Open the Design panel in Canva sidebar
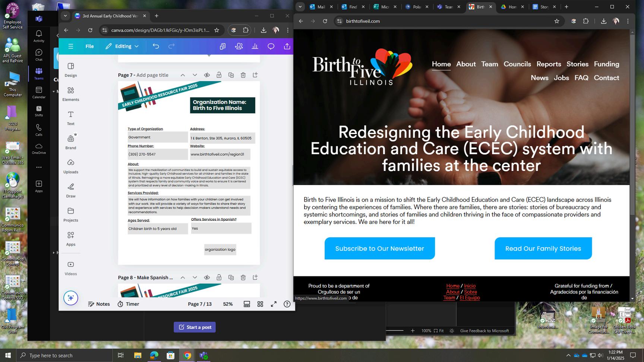The width and height of the screenshot is (644, 362). click(70, 70)
